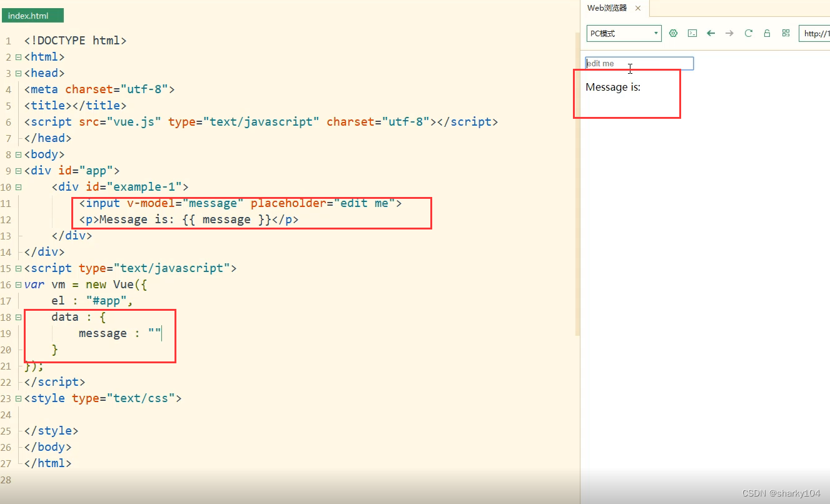Click line number 1 in gutter

click(8, 41)
